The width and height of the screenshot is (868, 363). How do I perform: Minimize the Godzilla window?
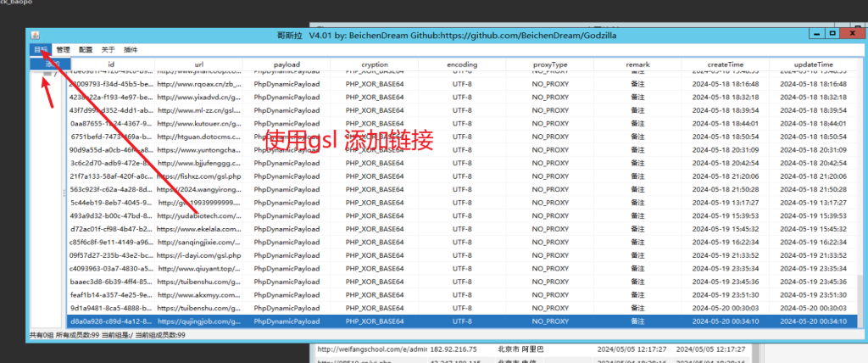click(x=816, y=35)
